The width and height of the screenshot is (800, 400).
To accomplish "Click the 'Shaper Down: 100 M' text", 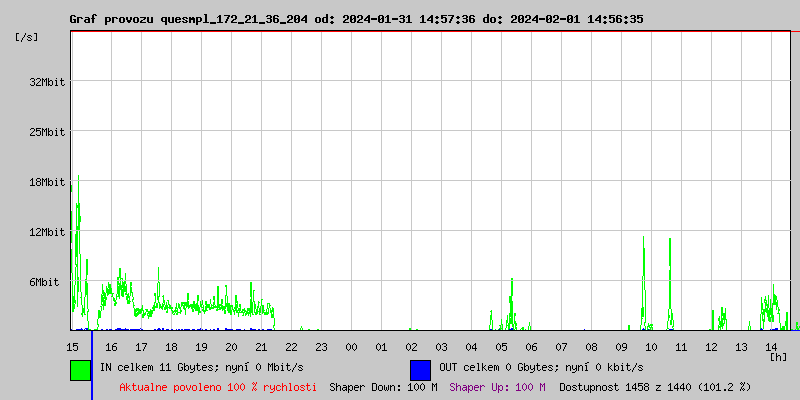I will point(383,387).
